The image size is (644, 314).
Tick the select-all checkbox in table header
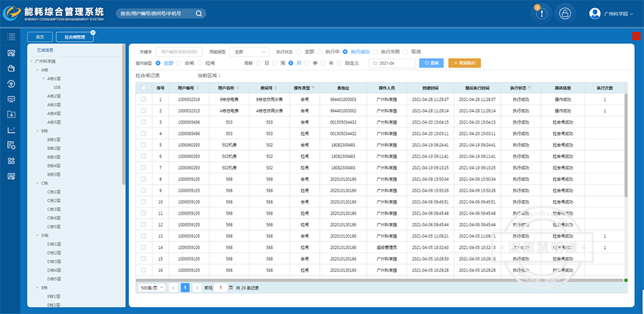pos(143,88)
